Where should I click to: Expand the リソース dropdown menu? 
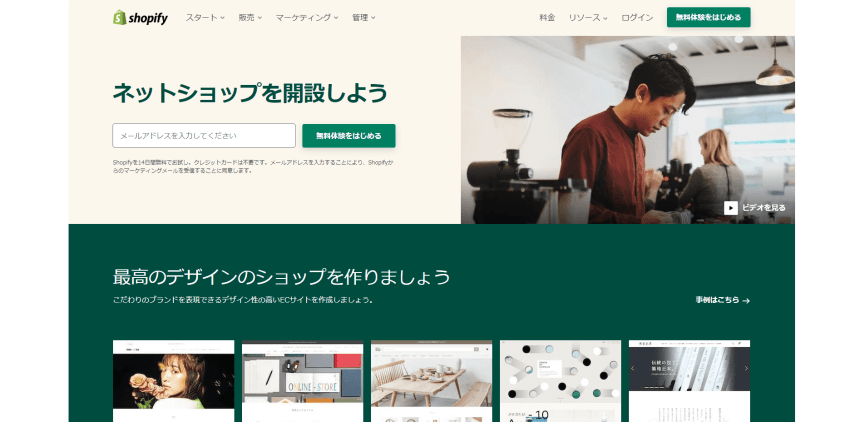click(588, 18)
